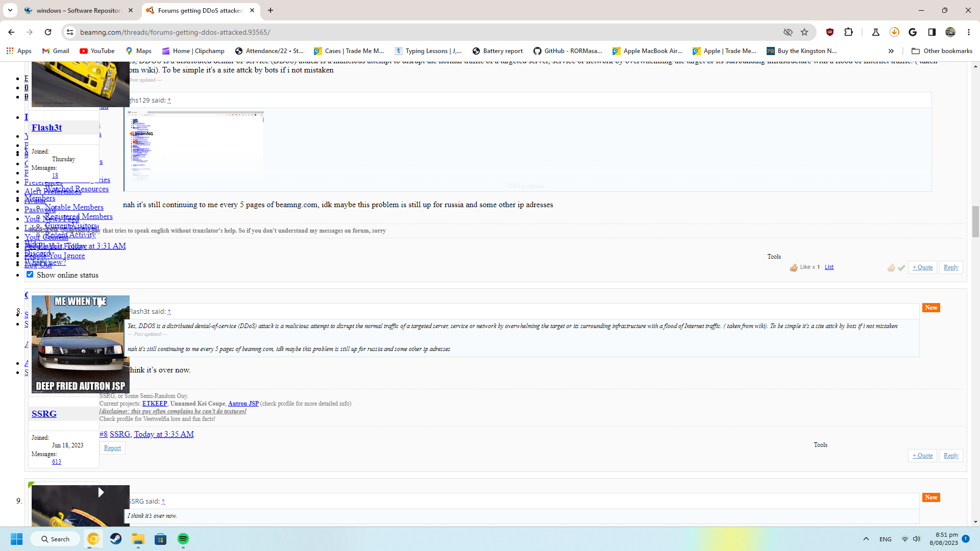Open a new browser tab
The width and height of the screenshot is (980, 551).
(x=271, y=10)
